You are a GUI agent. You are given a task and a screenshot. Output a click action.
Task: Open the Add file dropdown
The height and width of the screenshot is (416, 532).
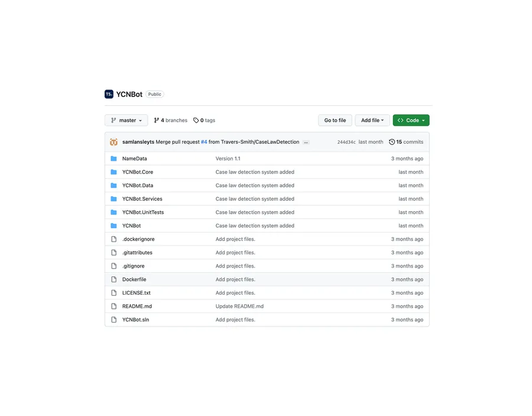tap(372, 120)
